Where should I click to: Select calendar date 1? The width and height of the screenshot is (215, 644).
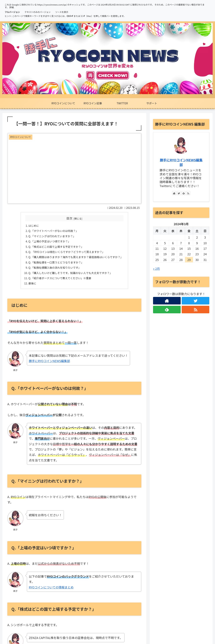click(x=189, y=238)
